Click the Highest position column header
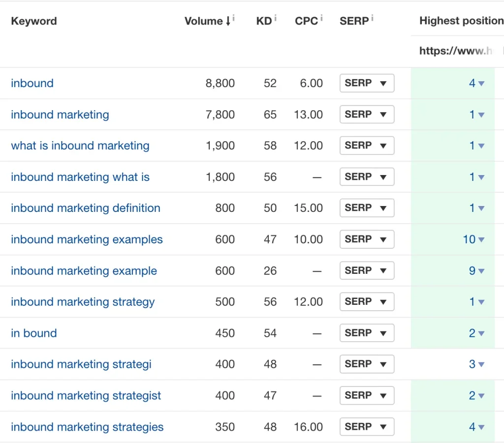 [x=461, y=21]
